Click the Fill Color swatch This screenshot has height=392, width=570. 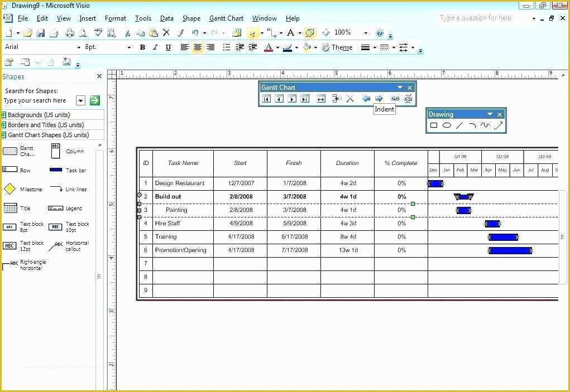306,47
